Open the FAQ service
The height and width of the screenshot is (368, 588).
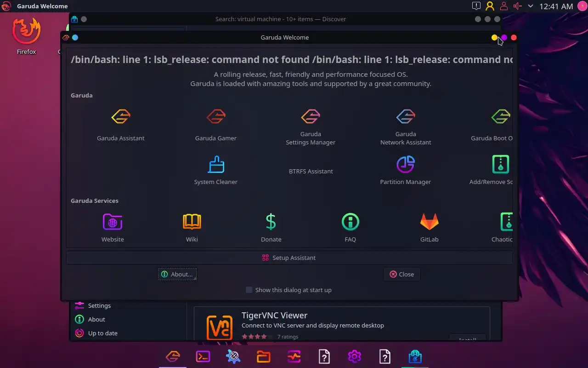pos(350,227)
